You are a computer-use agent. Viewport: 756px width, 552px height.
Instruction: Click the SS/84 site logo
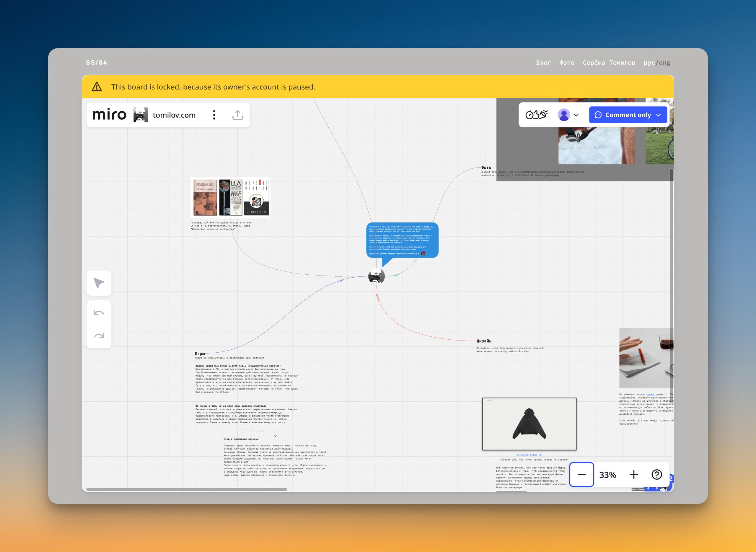pyautogui.click(x=97, y=63)
